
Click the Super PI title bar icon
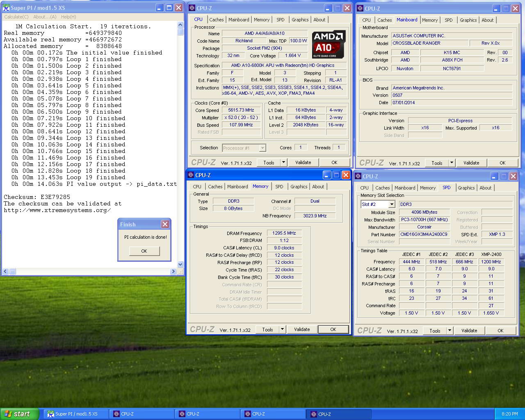tap(6, 7)
